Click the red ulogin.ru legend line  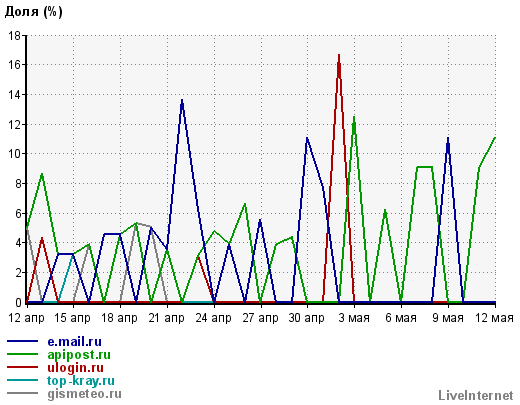click(22, 367)
